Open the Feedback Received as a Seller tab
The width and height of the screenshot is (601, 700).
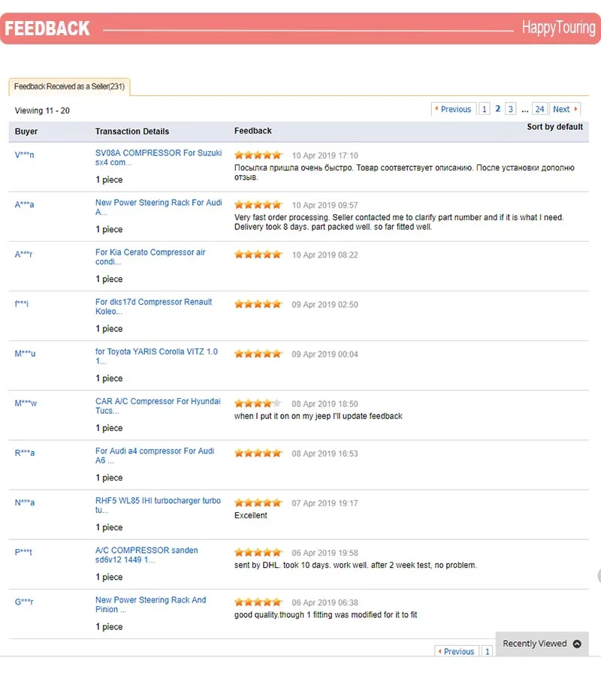pos(69,87)
